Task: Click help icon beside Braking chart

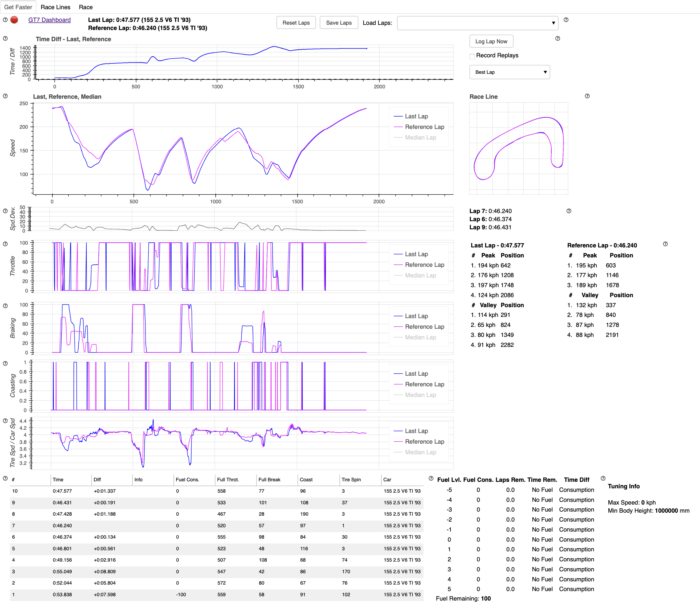Action: (5, 306)
